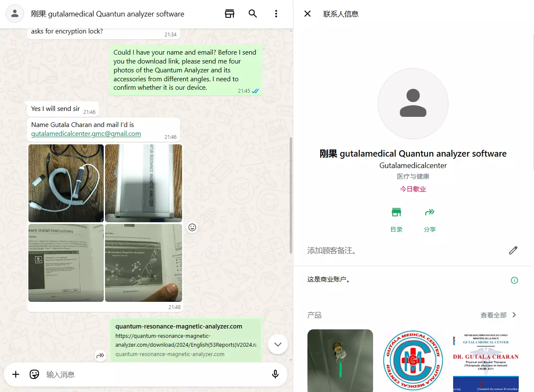This screenshot has width=534, height=392.
Task: Expand products list via 查看全部
Action: pyautogui.click(x=498, y=315)
